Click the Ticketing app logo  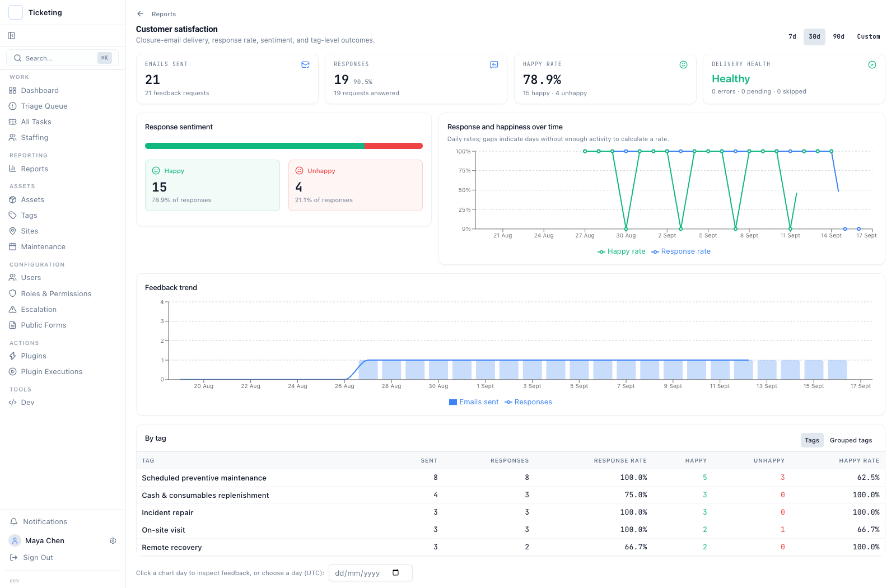pos(16,12)
